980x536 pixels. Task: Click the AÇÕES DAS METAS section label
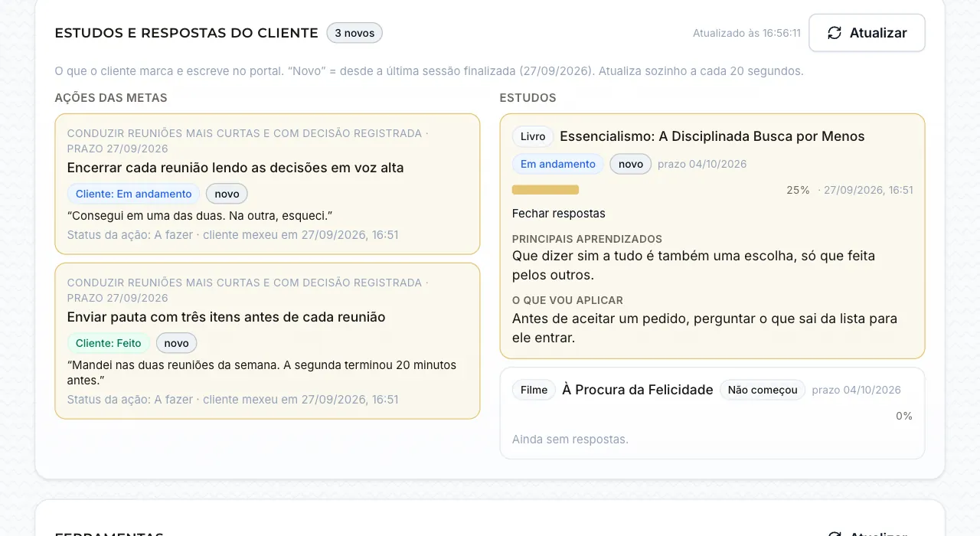pos(111,98)
